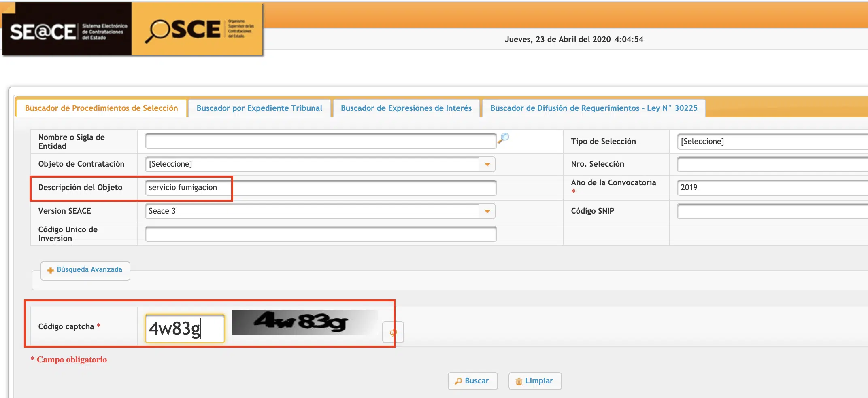The image size is (868, 398).
Task: Open Buscador de Difusión de Requerimientos tab
Action: (594, 108)
